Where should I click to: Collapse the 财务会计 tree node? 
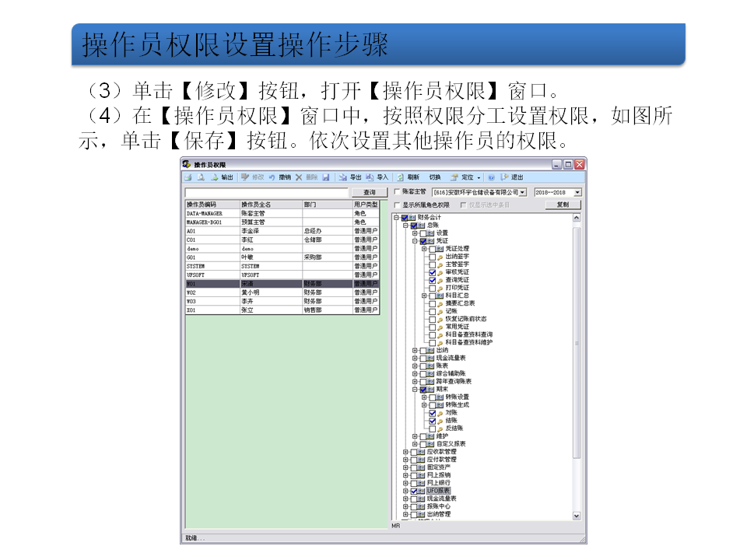(396, 218)
